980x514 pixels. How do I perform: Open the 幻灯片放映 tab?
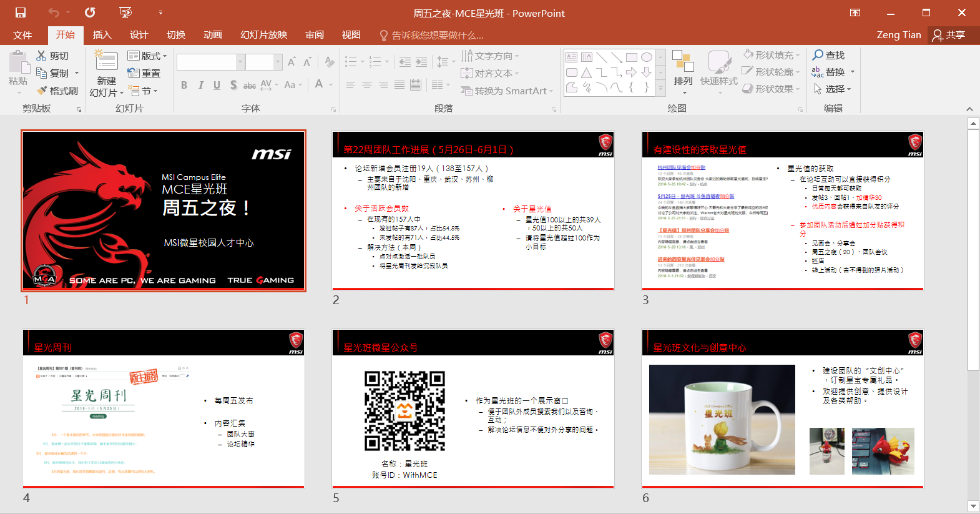pyautogui.click(x=264, y=35)
